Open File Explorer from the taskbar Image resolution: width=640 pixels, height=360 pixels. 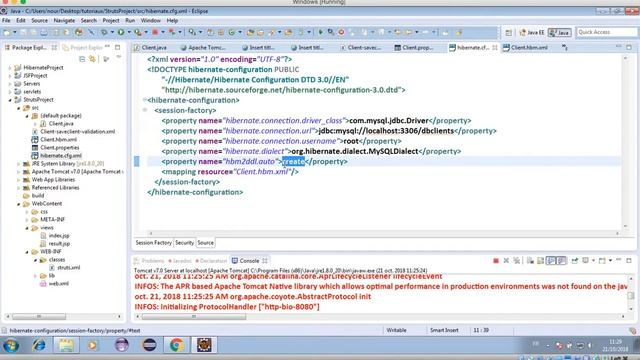[66, 345]
